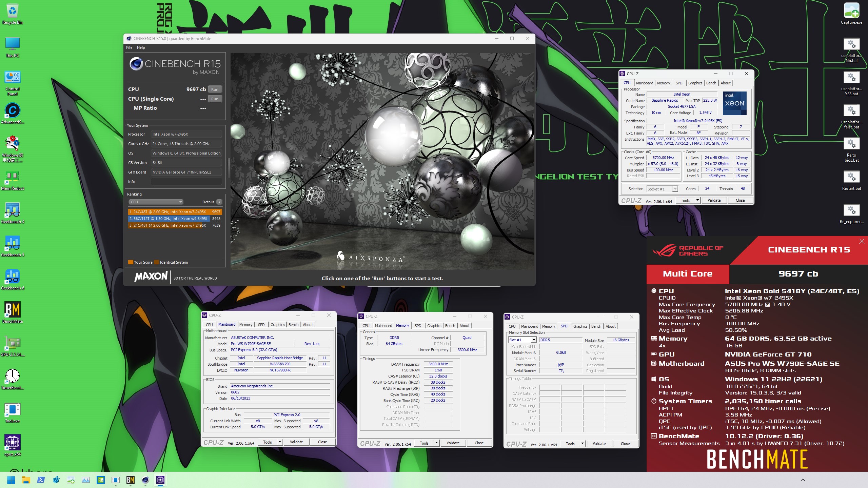
Task: Open Slot #1 dropdown in CPU-Z SPD
Action: click(x=522, y=340)
